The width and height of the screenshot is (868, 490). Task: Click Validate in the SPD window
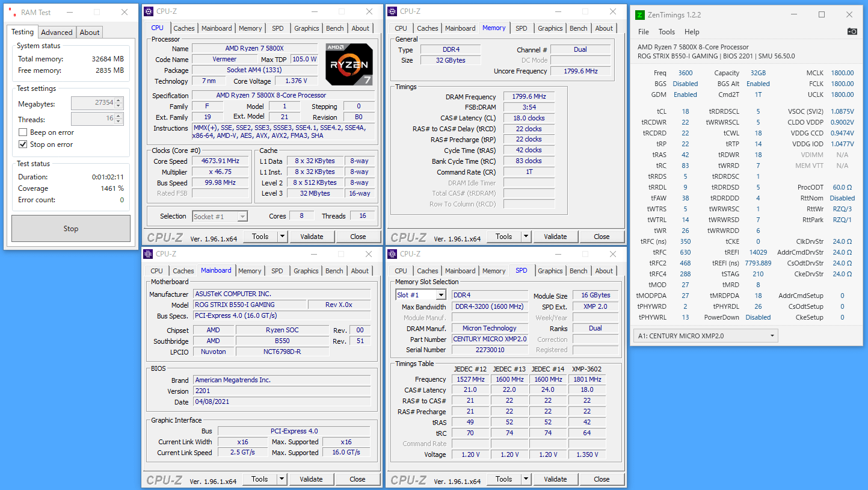click(x=555, y=479)
